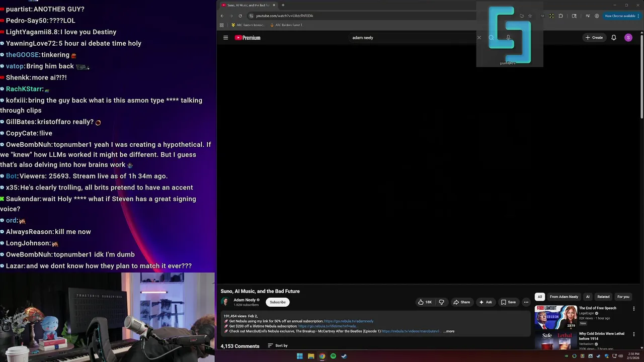Open options for Why Cold Drinks video

point(633,334)
